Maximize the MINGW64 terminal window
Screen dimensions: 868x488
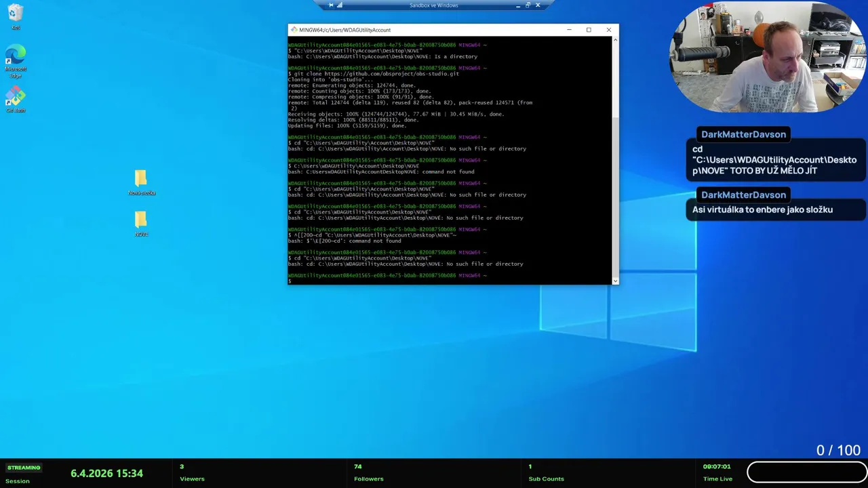coord(589,30)
